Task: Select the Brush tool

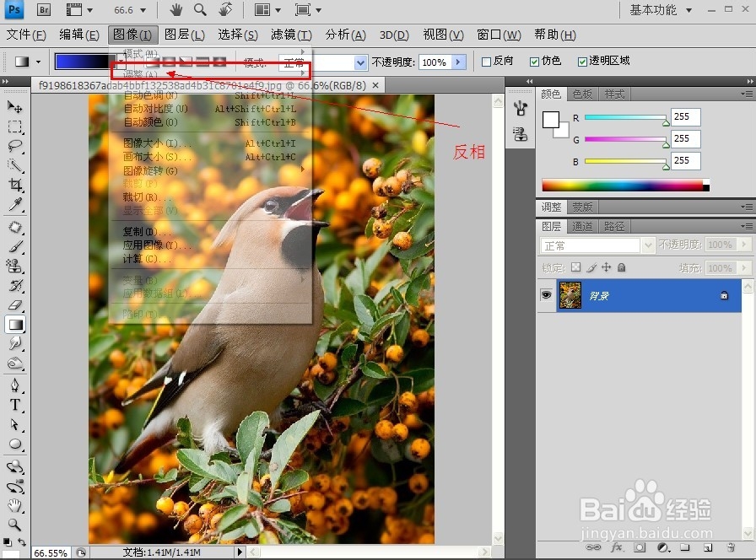Action: (15, 247)
